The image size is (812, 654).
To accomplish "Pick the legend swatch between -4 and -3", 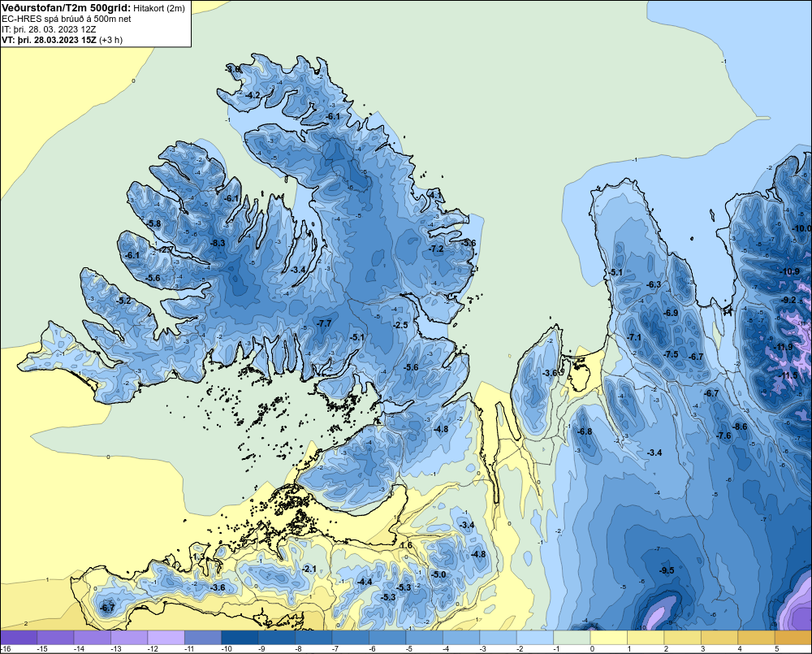I will pos(461,637).
